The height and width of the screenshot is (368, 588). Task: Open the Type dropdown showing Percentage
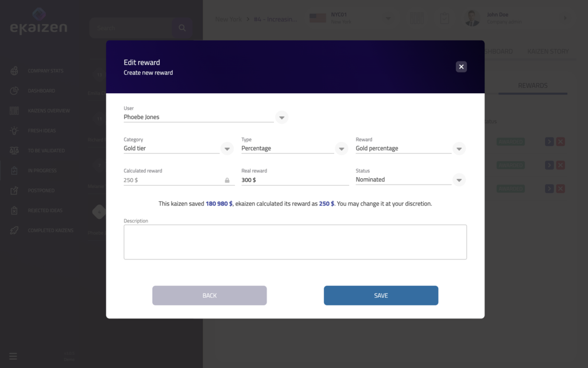point(342,149)
